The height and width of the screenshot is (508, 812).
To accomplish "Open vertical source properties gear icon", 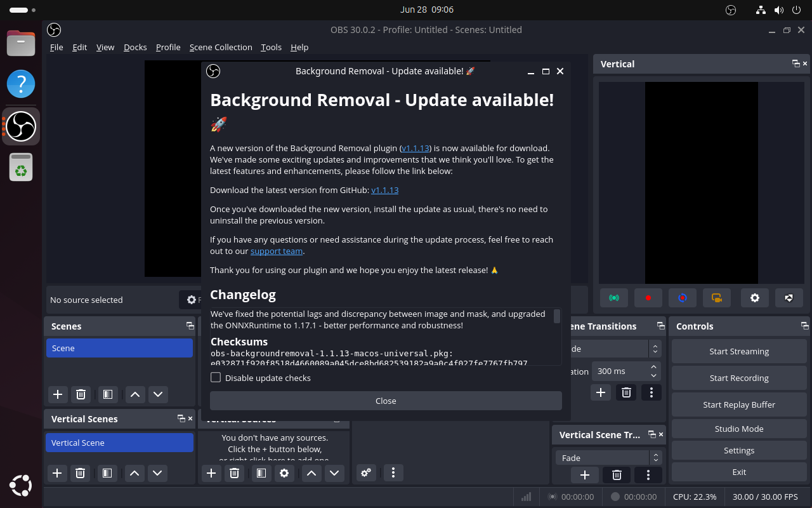I will click(284, 473).
